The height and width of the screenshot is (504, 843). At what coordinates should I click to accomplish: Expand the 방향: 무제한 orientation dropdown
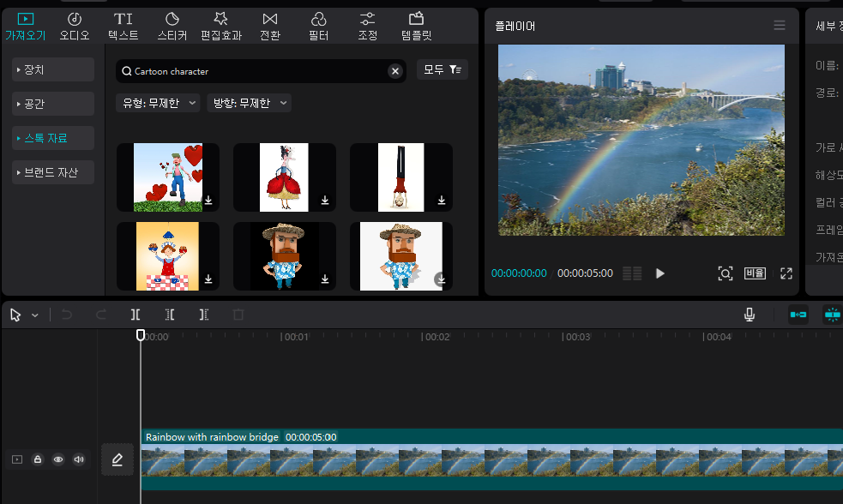(249, 103)
